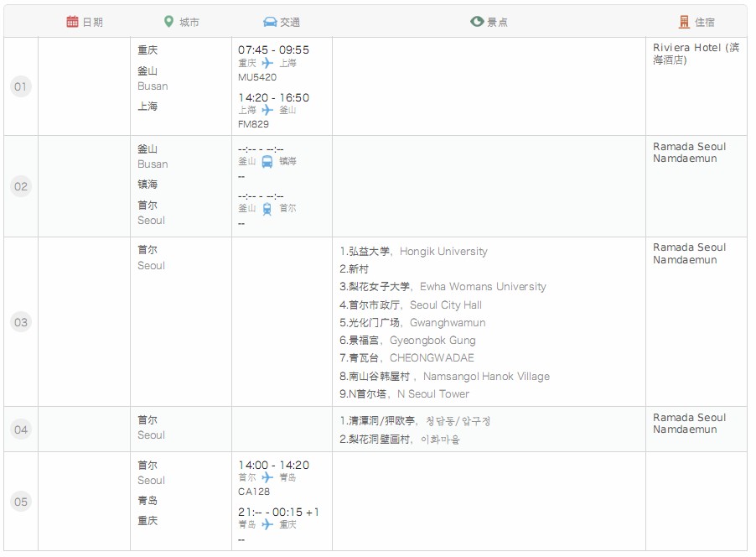Click the airplane icon for flight FM829

(x=267, y=110)
